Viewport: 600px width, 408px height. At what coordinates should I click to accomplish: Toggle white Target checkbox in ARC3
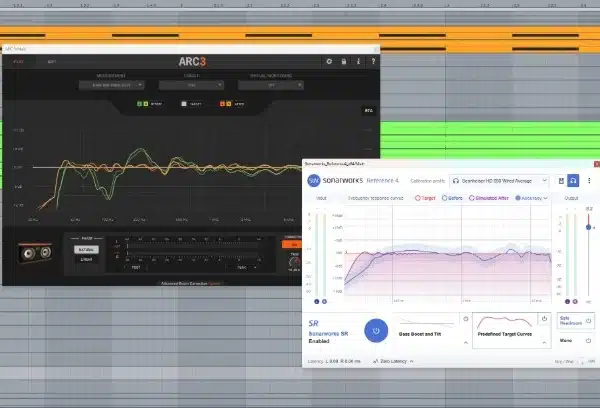pyautogui.click(x=184, y=104)
